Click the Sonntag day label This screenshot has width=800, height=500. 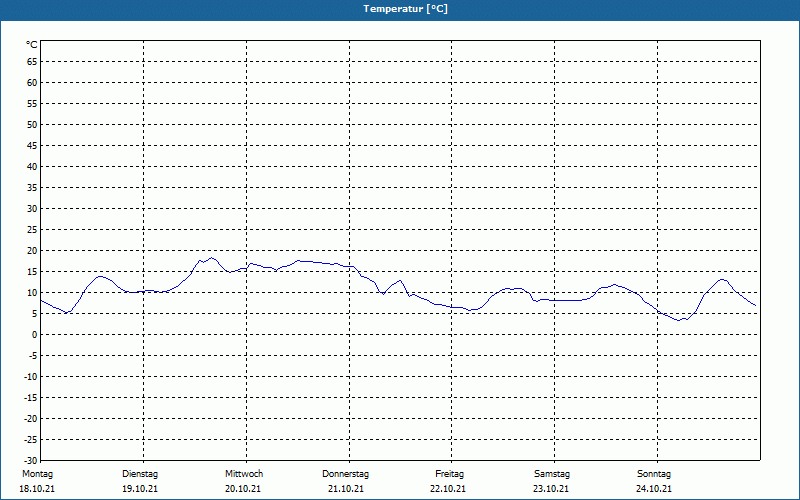(654, 474)
